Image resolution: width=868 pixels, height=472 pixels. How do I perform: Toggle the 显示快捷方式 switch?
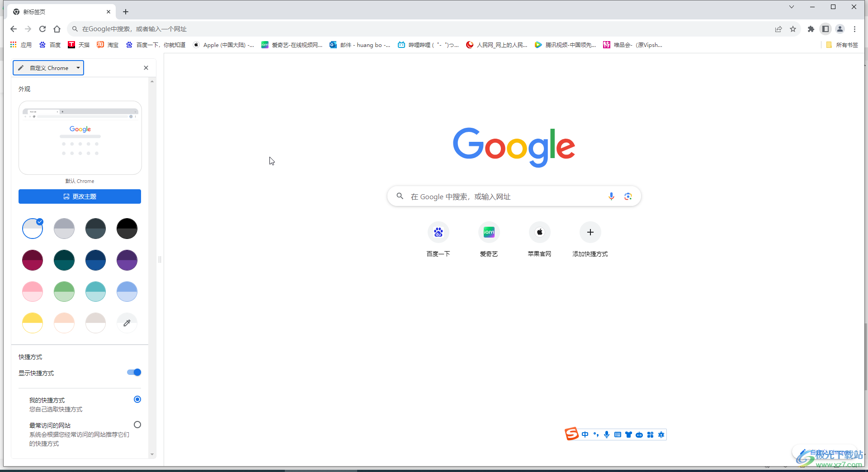134,372
